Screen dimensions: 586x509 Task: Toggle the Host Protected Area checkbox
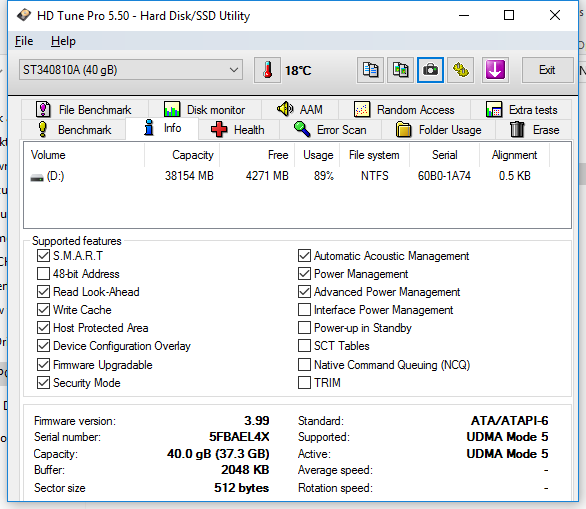(x=43, y=327)
